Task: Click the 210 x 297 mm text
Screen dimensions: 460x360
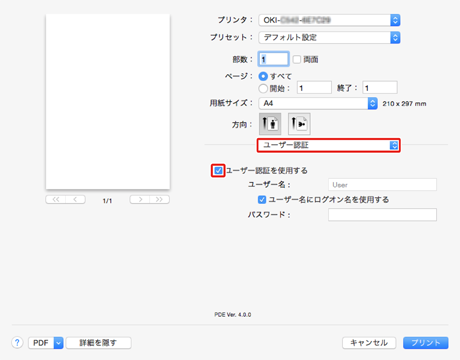Action: [404, 104]
